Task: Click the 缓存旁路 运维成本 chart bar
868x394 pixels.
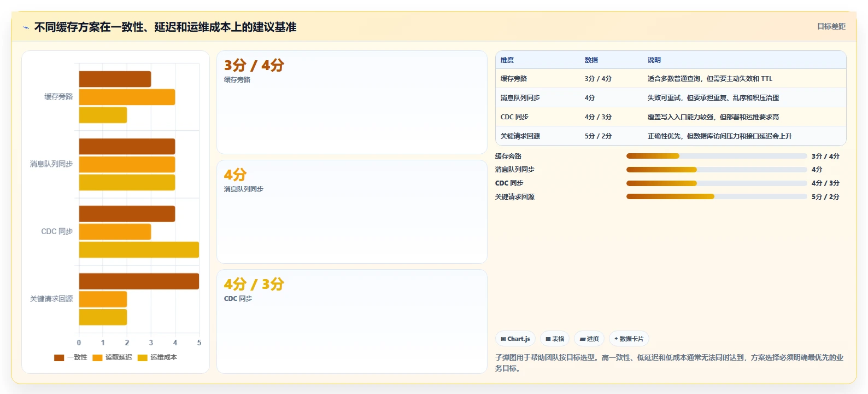Action: [x=103, y=115]
